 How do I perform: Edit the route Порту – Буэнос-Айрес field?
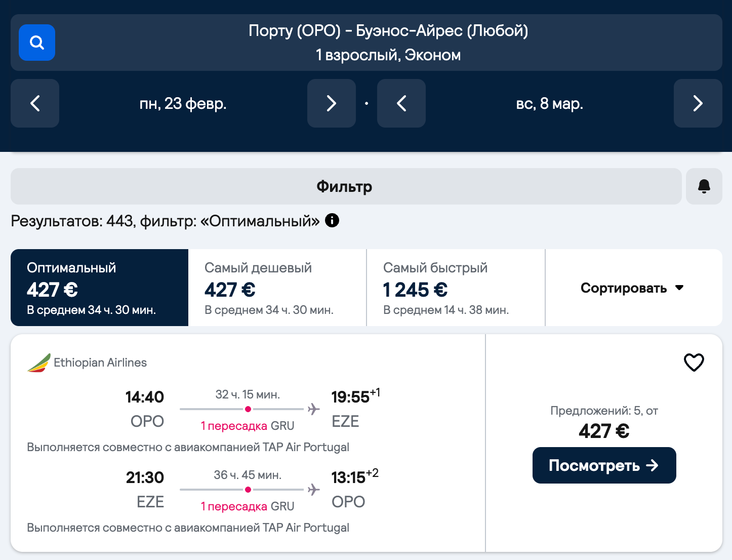click(388, 43)
